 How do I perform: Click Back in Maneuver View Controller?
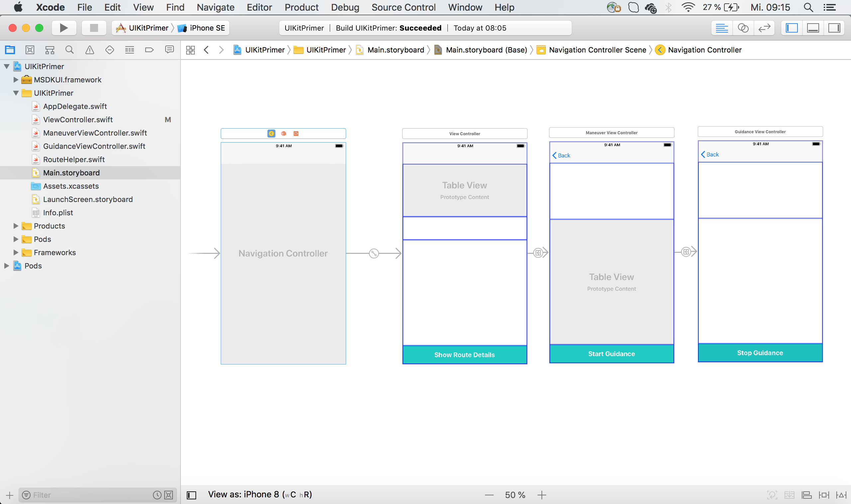click(x=561, y=155)
